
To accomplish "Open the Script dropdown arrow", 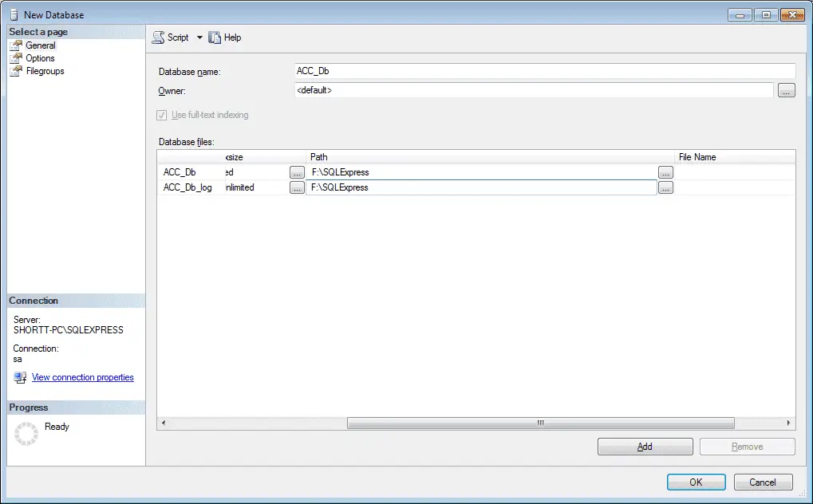I will [199, 37].
